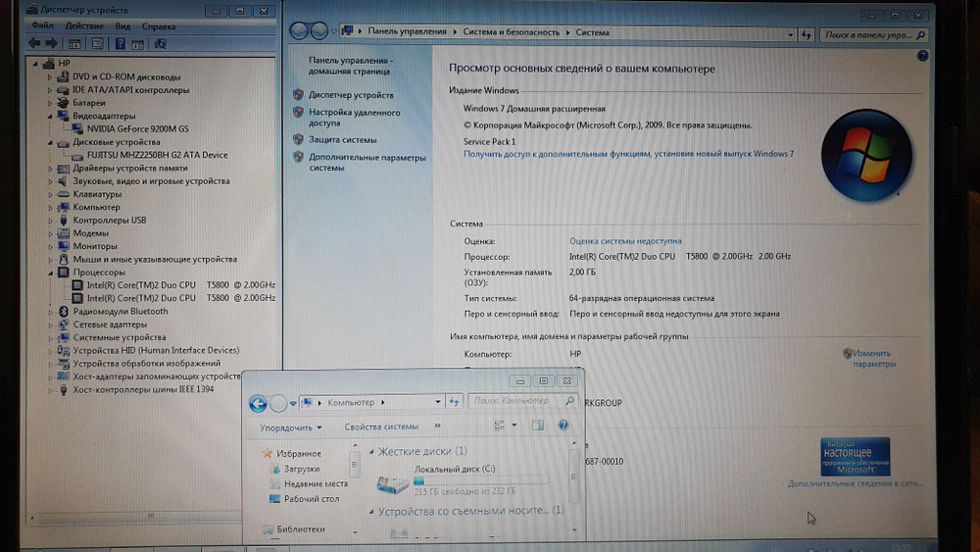Viewport: 980px width, 552px height.
Task: Expand Сетевые адаптеры node
Action: (50, 325)
